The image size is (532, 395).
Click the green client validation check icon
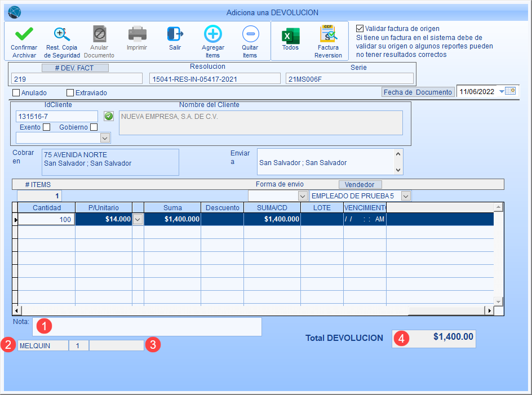point(109,117)
